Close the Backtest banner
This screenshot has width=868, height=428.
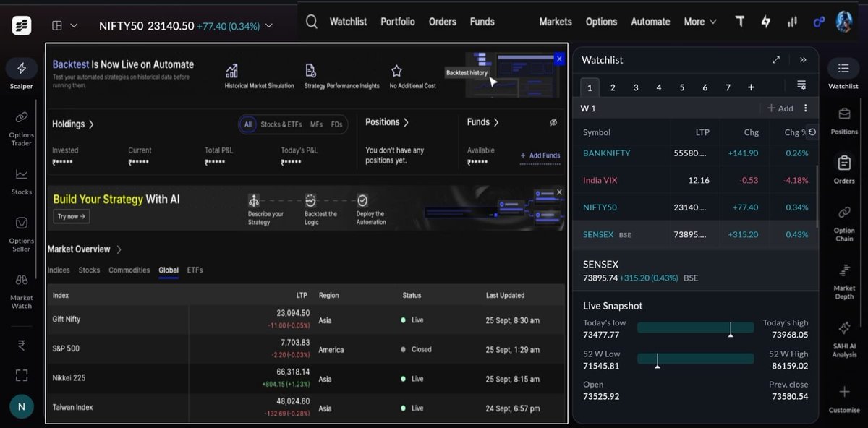tap(558, 59)
